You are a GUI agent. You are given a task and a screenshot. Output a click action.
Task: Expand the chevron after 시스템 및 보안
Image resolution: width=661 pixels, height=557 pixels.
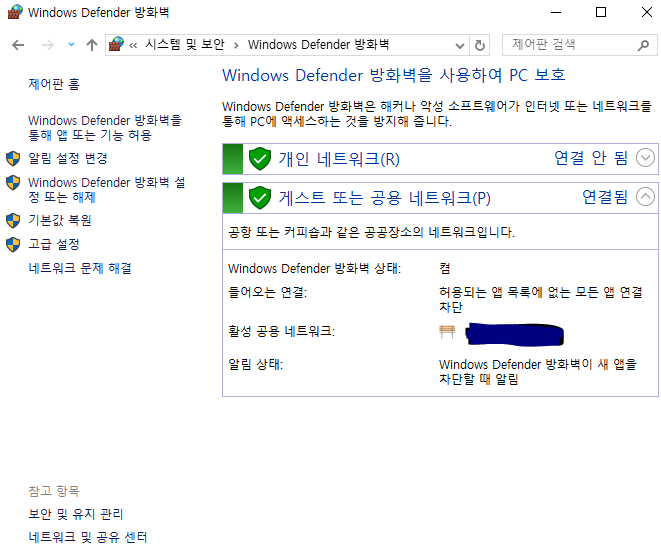click(236, 45)
